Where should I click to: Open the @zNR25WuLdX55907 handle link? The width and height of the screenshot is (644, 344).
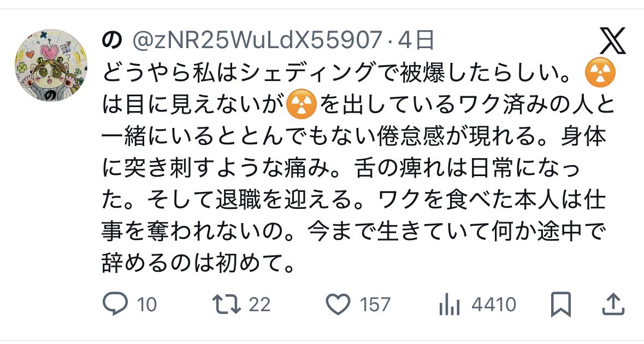(x=257, y=40)
